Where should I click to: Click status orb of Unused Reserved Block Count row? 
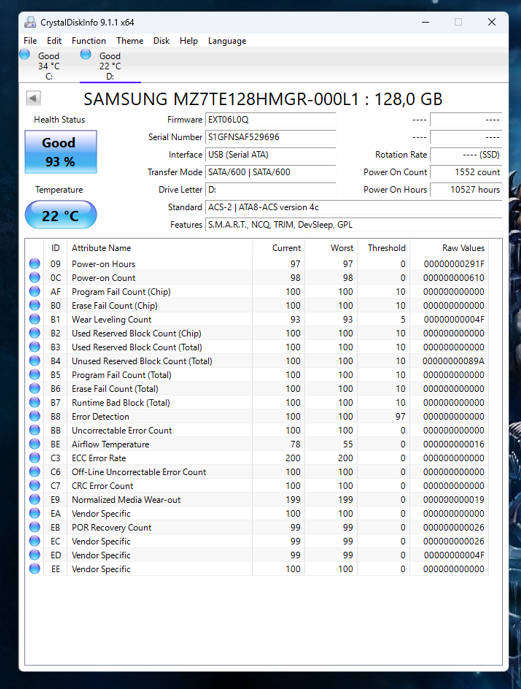click(34, 361)
